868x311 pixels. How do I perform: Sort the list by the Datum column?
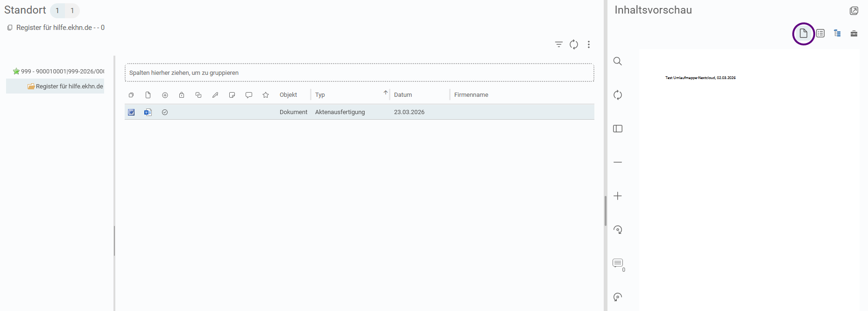coord(403,95)
